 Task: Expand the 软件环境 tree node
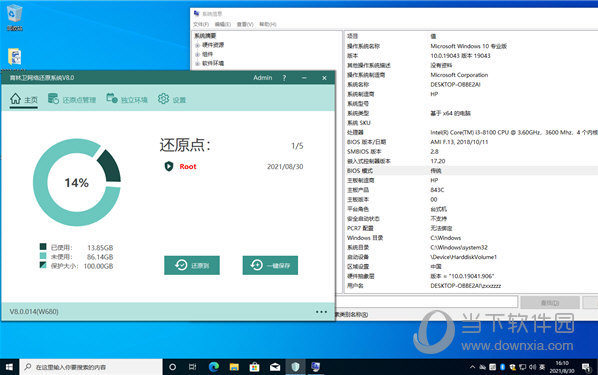[x=197, y=63]
